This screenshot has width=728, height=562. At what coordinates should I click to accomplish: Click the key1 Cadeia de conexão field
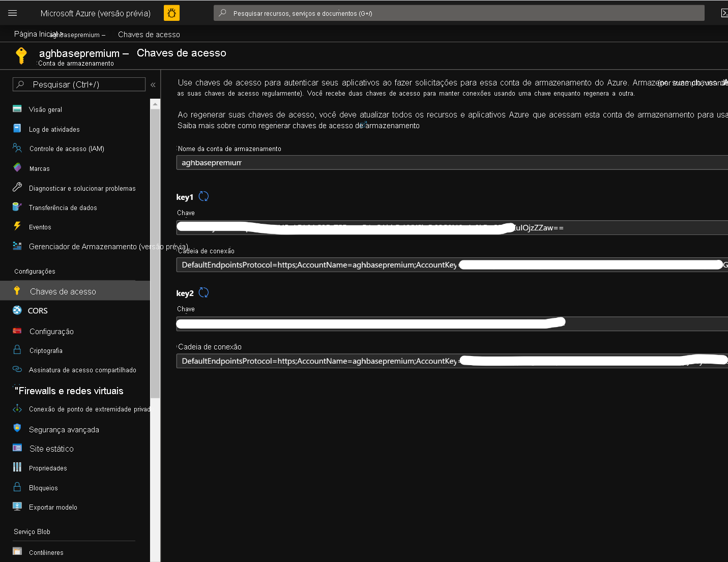(x=452, y=265)
